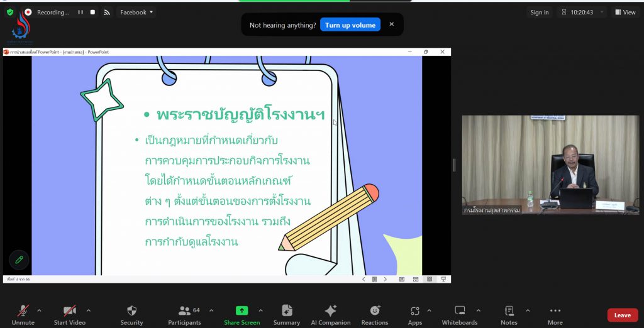Click the speaker video thumbnail
644x328 pixels.
[x=550, y=165]
